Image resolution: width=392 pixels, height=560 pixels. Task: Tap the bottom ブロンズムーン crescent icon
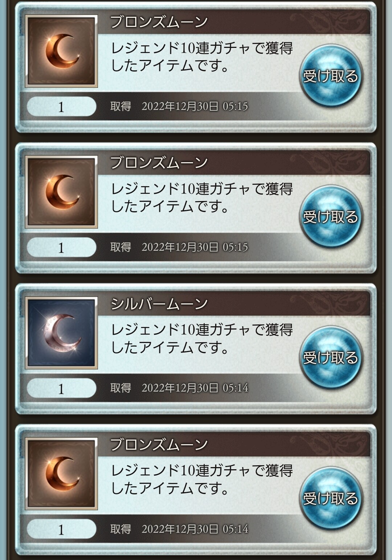pos(61,474)
